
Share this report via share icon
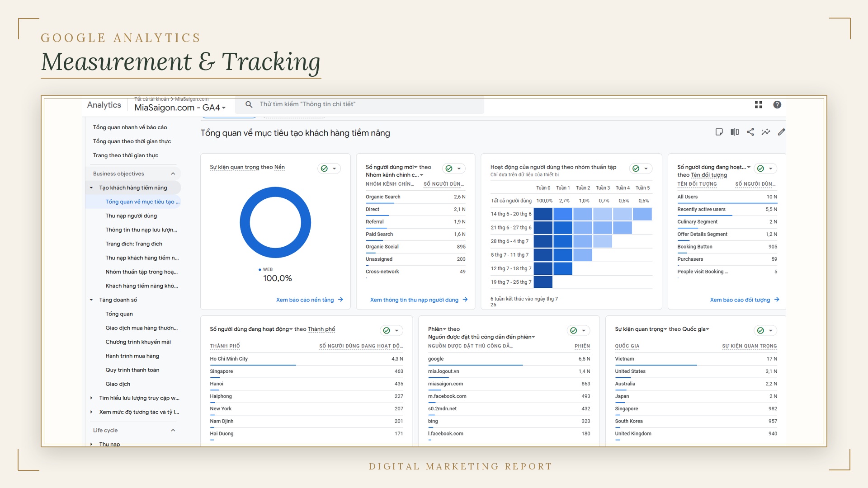(750, 132)
